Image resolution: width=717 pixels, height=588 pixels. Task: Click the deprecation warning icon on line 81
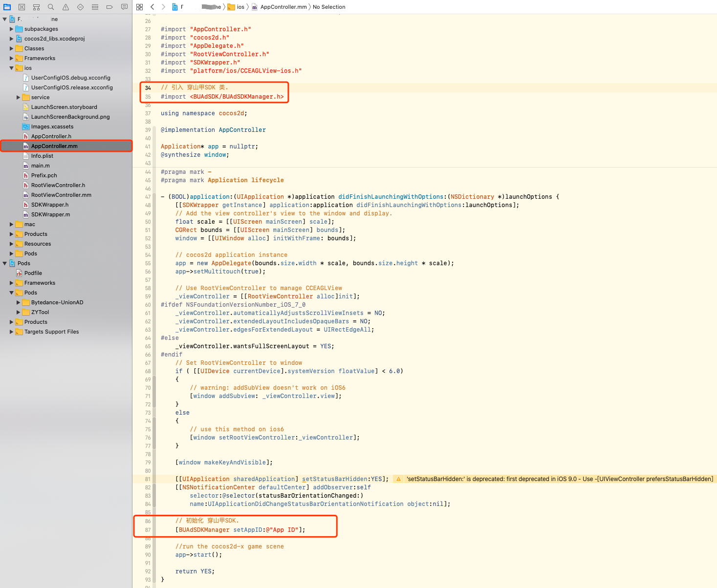point(399,479)
